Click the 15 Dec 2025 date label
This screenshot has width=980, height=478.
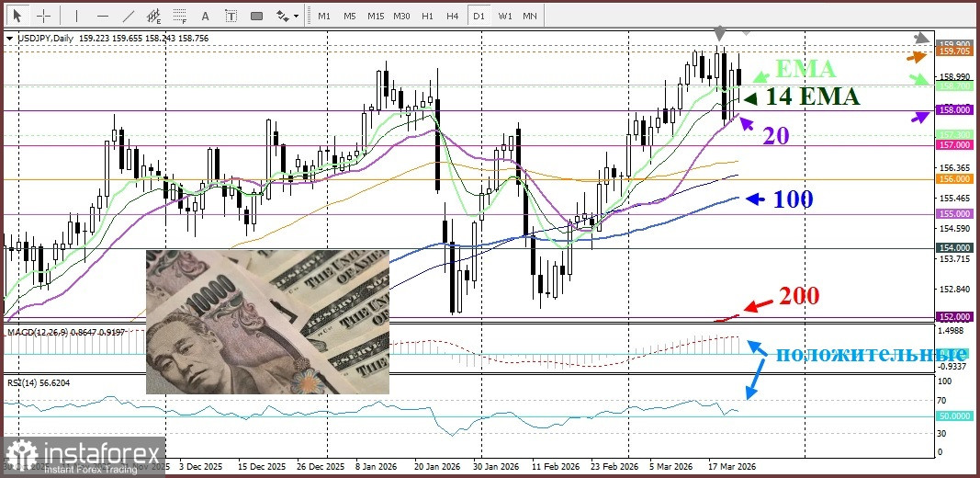262,467
